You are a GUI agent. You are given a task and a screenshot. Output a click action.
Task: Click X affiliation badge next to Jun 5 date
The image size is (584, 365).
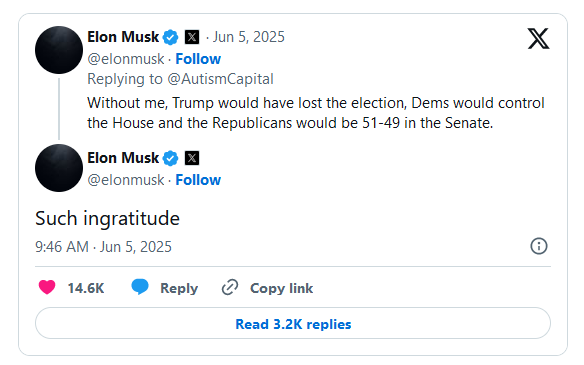tap(192, 37)
